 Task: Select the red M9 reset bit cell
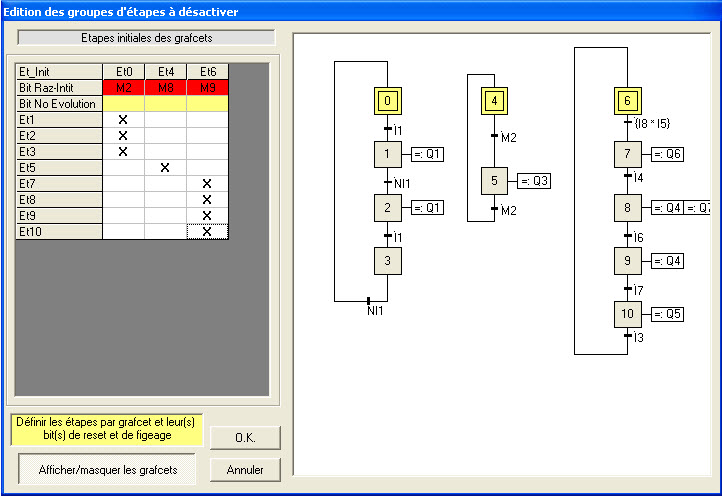[x=207, y=88]
